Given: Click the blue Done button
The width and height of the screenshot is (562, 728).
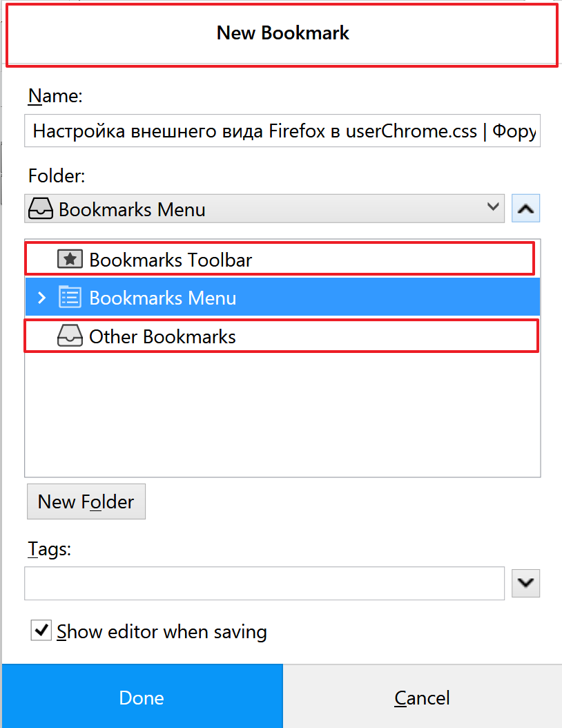Looking at the screenshot, I should [142, 696].
